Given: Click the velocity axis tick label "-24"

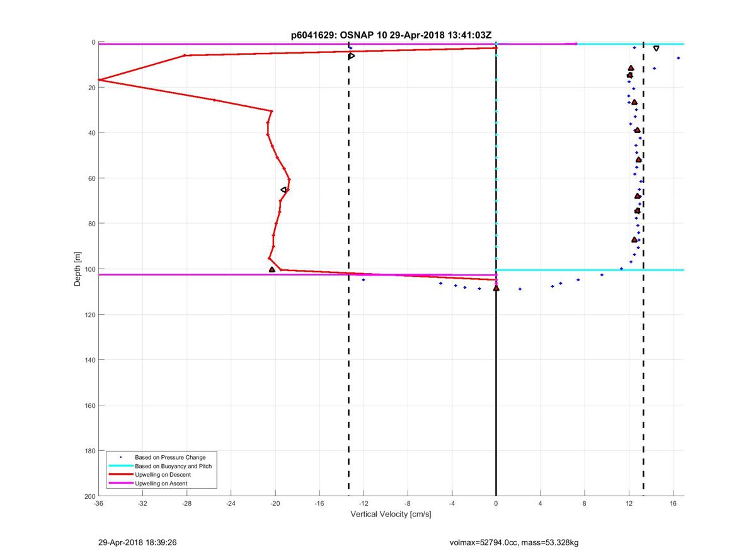Looking at the screenshot, I should (x=231, y=504).
